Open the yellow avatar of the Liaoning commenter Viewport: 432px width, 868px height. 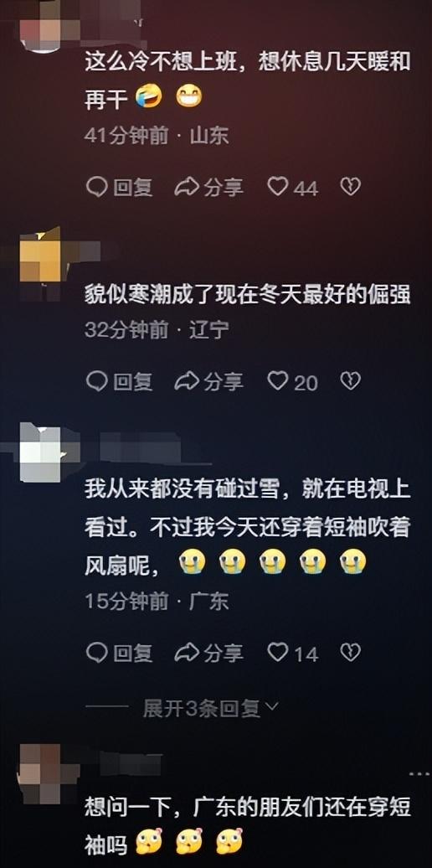click(x=42, y=259)
